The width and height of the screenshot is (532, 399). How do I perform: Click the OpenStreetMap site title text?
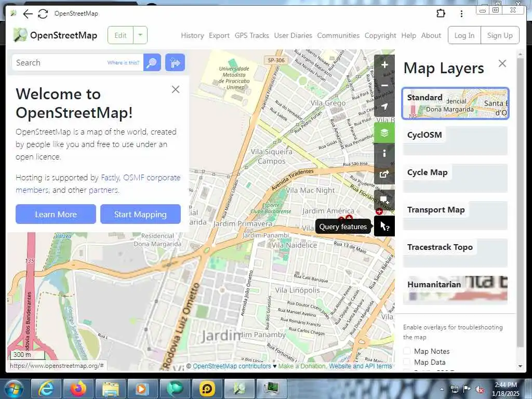tap(63, 35)
